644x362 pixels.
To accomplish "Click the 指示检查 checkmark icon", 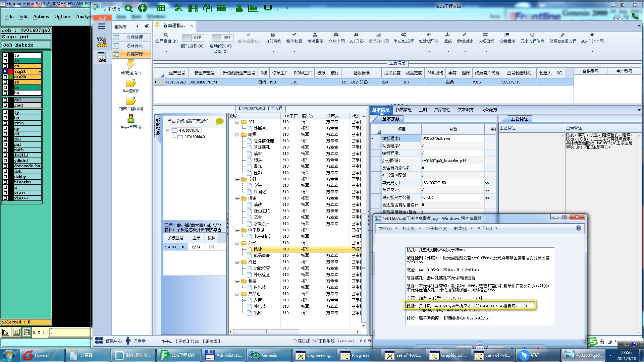I will pyautogui.click(x=294, y=35).
